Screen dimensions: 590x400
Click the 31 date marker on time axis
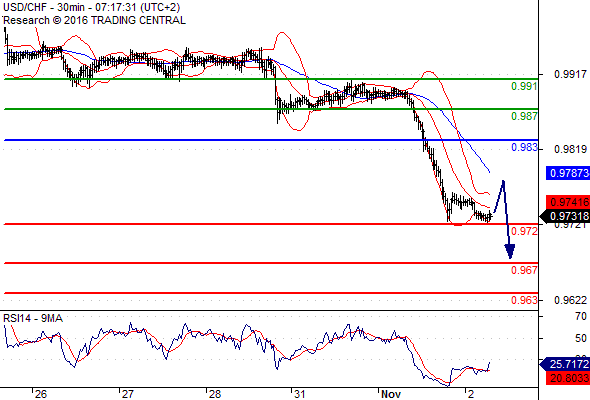coord(299,394)
